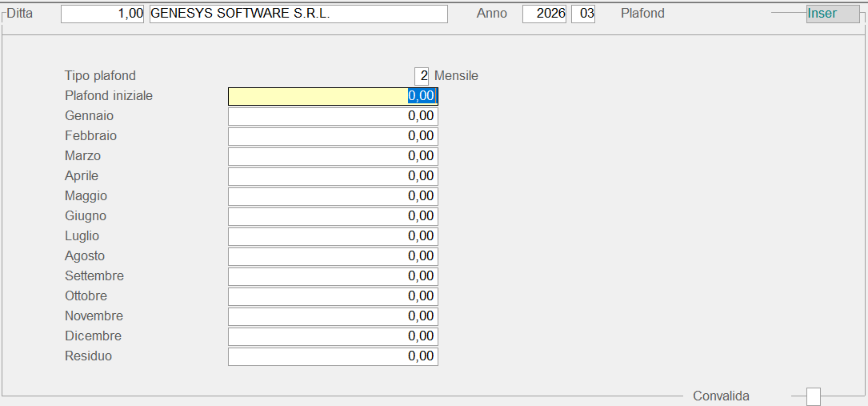Click into the Marzo amount field
868x406 pixels.
coord(333,156)
